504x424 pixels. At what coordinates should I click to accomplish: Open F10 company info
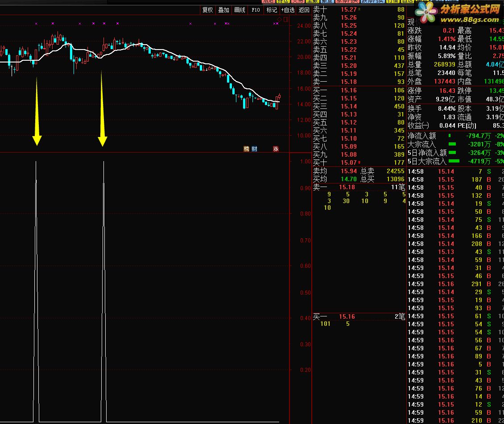pos(256,10)
